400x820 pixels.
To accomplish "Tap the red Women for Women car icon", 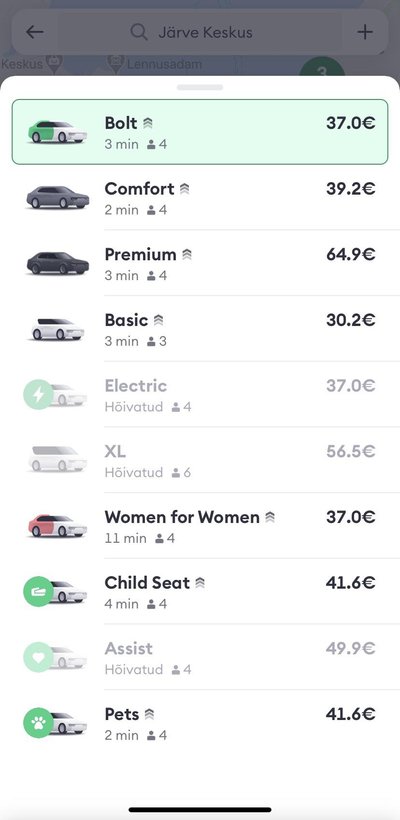I will point(56,526).
